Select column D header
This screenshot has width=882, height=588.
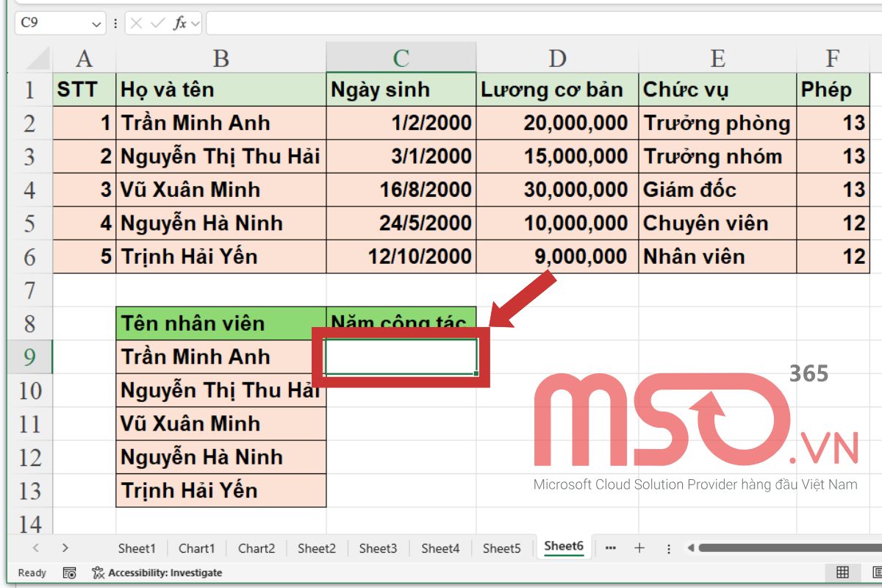(x=558, y=58)
